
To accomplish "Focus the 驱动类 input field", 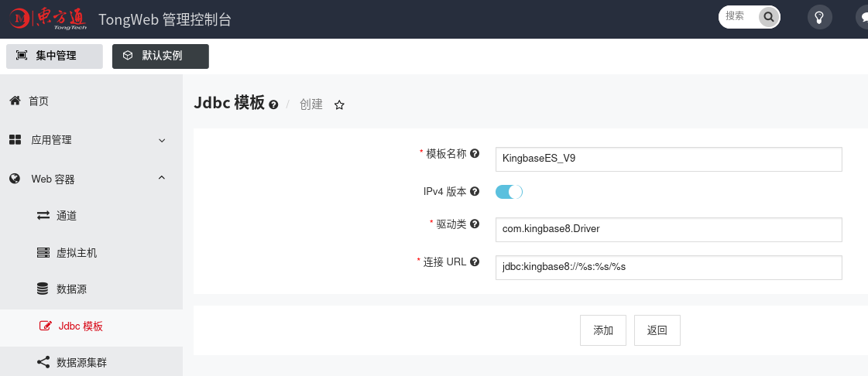I will click(x=669, y=230).
